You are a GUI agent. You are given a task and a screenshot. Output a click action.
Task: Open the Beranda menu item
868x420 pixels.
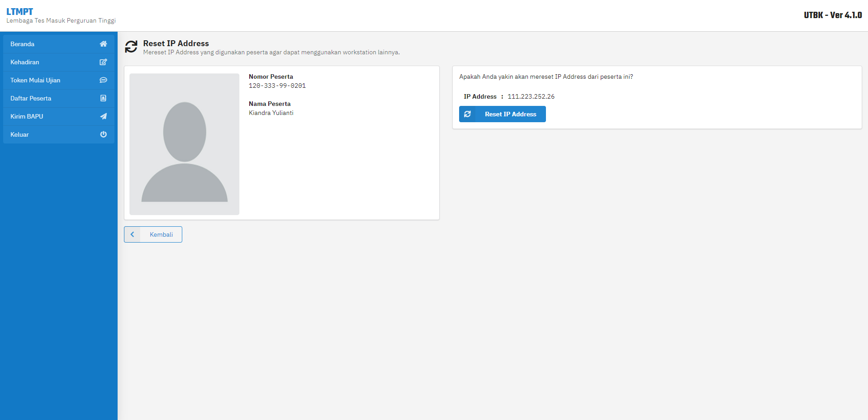click(59, 44)
